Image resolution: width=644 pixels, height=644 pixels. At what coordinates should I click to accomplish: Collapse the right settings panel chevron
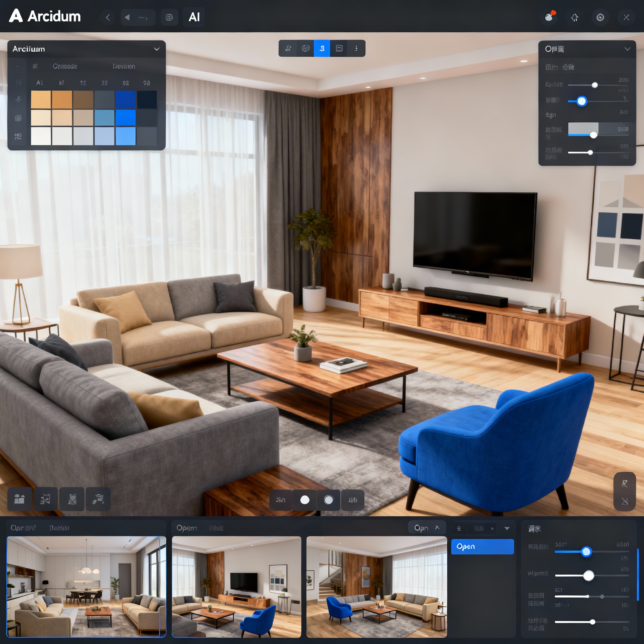(627, 49)
